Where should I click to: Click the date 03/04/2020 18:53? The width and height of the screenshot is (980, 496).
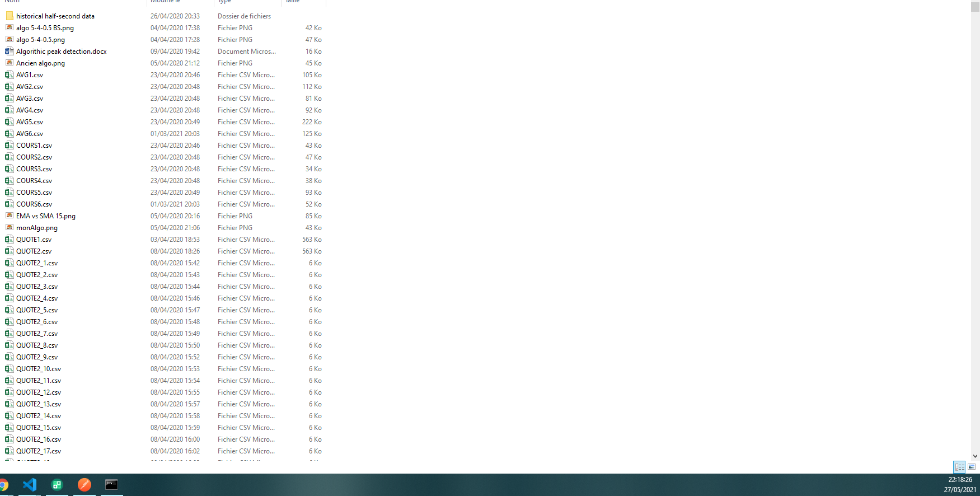click(x=175, y=240)
